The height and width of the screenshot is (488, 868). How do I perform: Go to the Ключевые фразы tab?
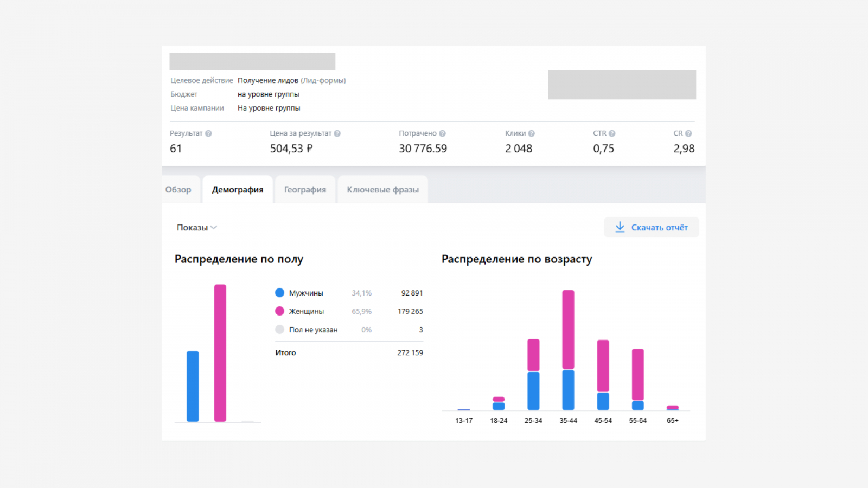(x=383, y=190)
